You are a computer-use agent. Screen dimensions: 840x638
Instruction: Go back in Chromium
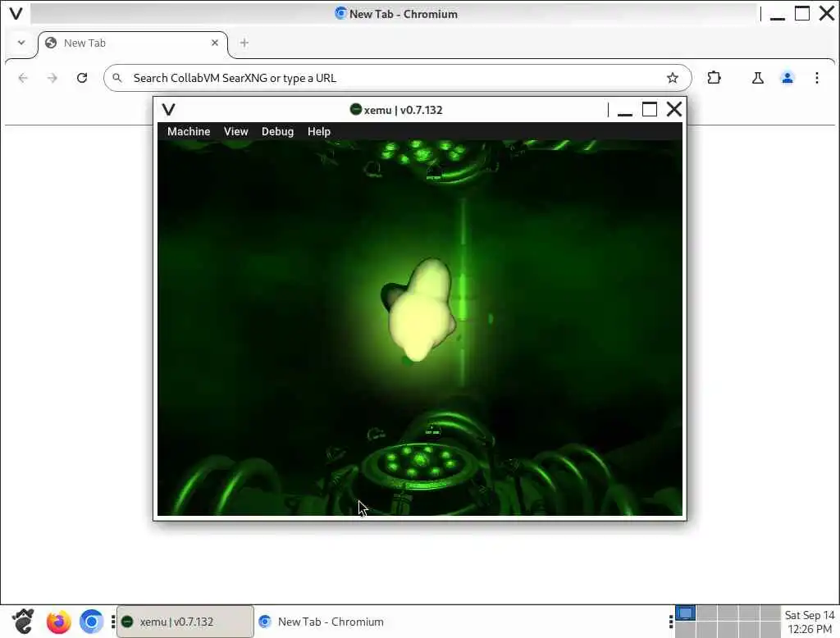[x=23, y=78]
